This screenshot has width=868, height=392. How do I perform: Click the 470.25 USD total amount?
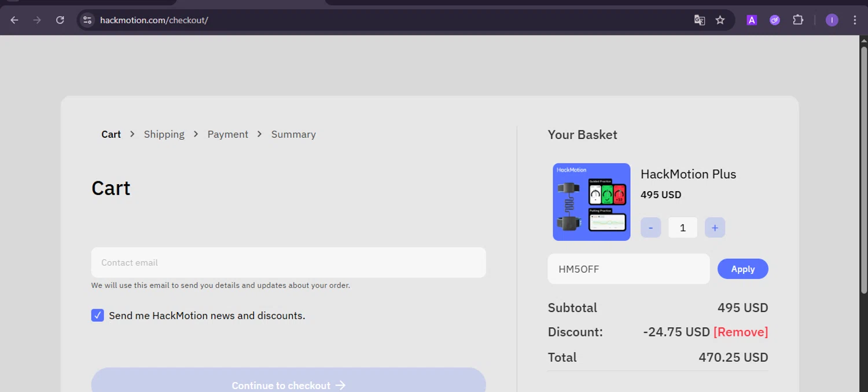click(733, 357)
